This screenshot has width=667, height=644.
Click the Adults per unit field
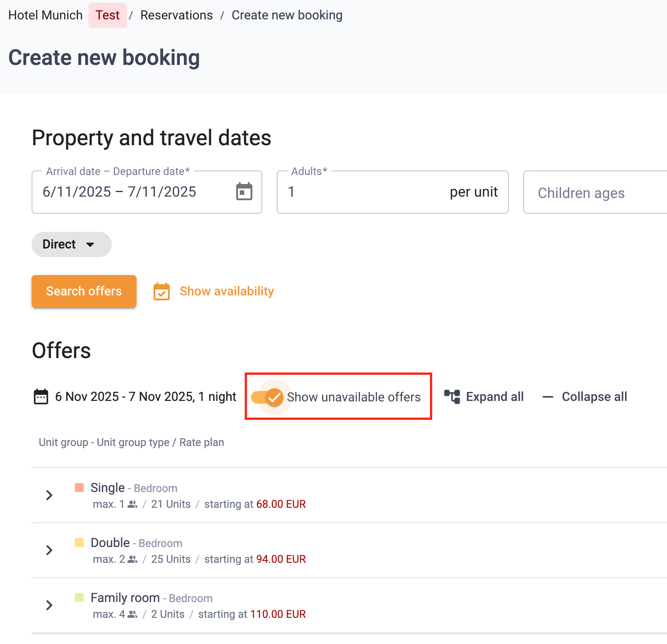(393, 192)
